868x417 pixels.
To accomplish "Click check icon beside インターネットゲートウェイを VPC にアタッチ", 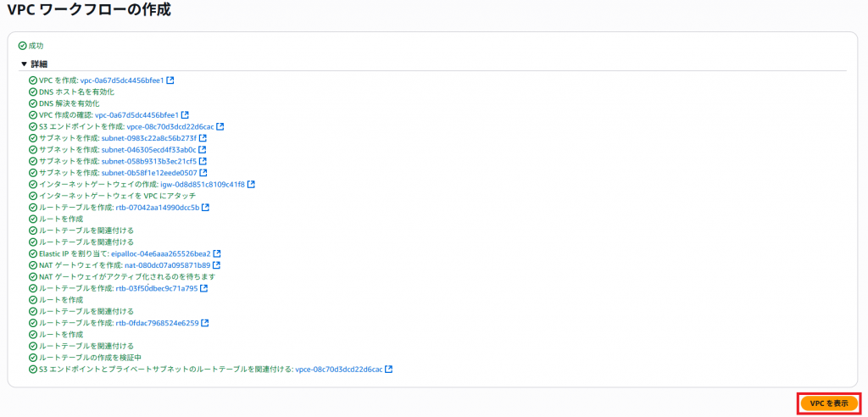I will pyautogui.click(x=33, y=196).
